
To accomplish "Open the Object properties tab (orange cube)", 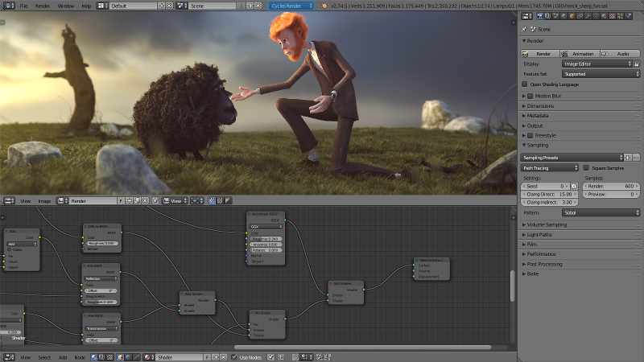I will click(572, 16).
